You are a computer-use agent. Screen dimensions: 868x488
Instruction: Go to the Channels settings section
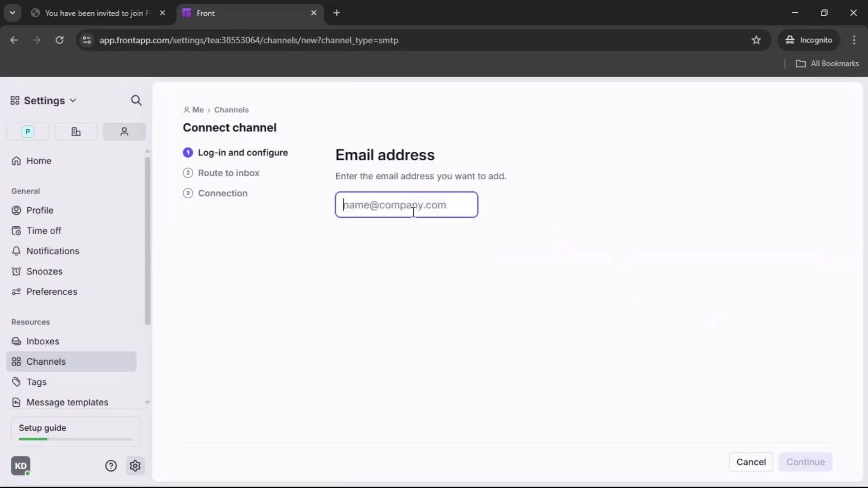[x=45, y=361]
